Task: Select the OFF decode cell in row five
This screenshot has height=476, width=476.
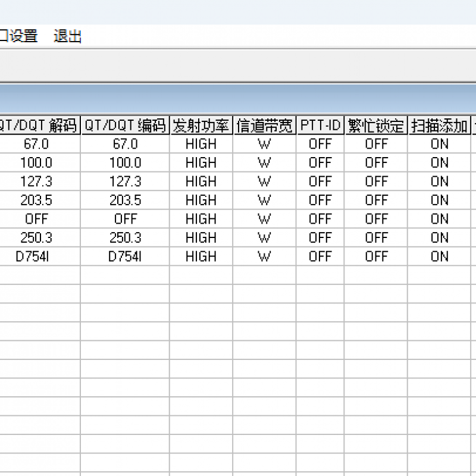Action: (39, 219)
